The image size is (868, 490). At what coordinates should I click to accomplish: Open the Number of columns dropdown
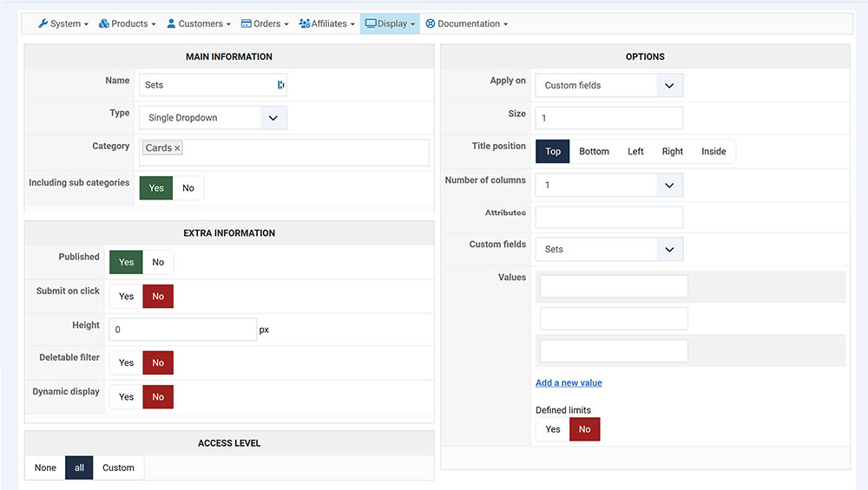pos(608,185)
